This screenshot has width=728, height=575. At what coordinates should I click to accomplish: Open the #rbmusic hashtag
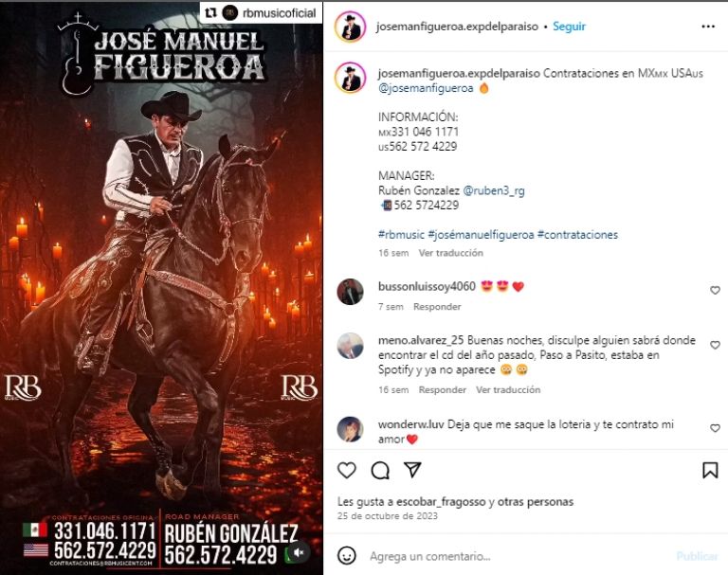(401, 235)
